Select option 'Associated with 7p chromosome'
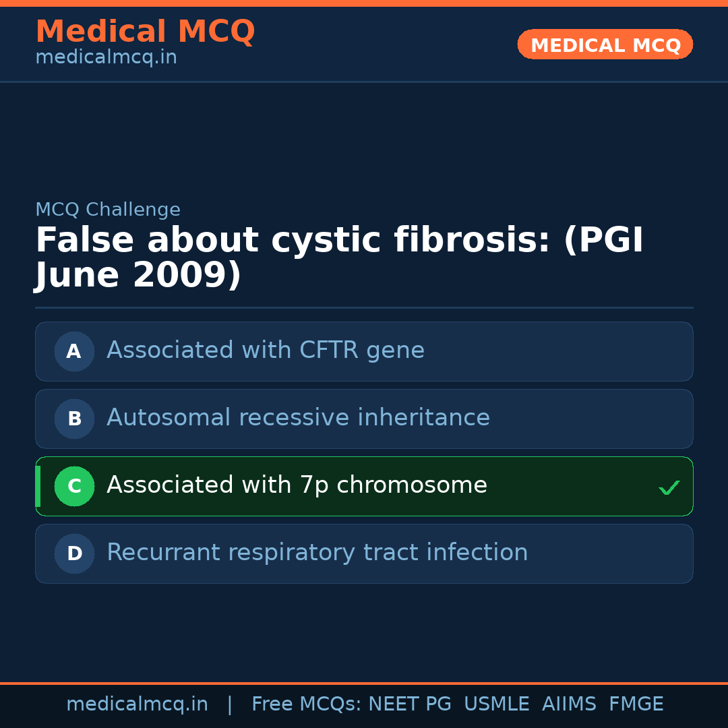This screenshot has width=728, height=728. click(297, 485)
